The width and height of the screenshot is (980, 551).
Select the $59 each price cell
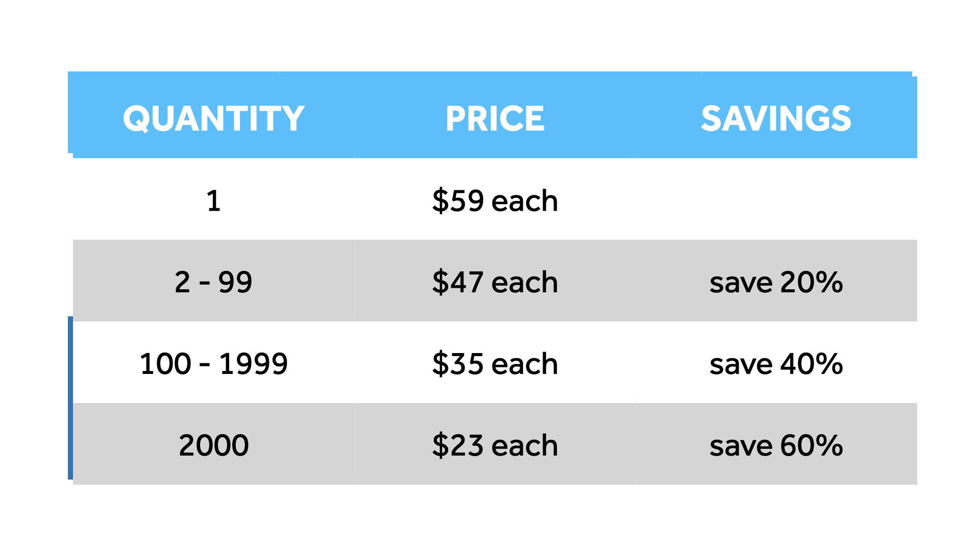pyautogui.click(x=495, y=200)
